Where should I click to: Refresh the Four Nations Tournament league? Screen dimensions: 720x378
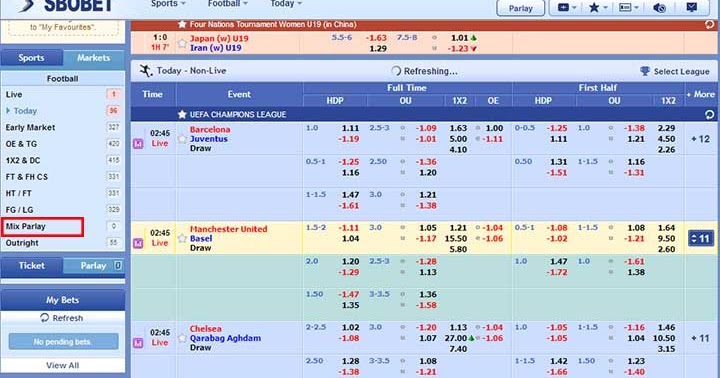[x=709, y=25]
